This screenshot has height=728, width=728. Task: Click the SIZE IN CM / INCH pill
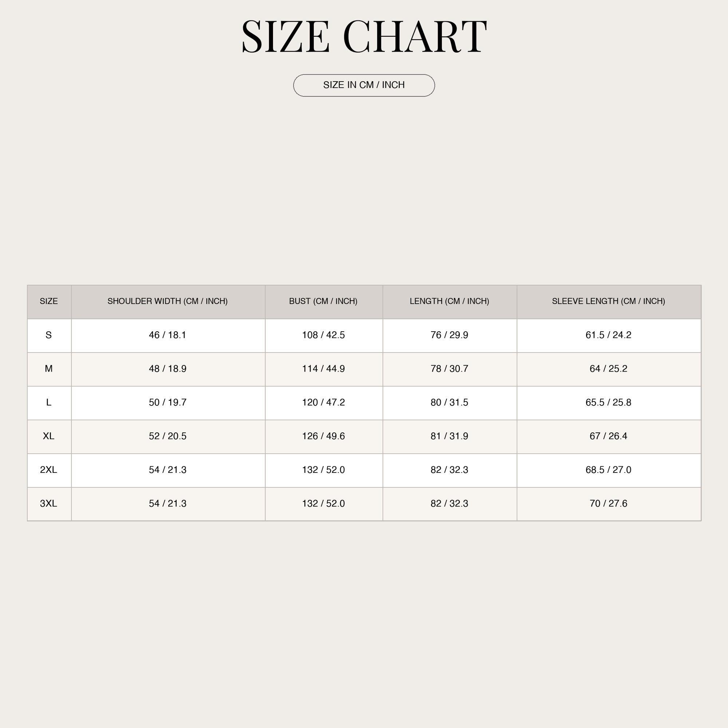tap(364, 86)
